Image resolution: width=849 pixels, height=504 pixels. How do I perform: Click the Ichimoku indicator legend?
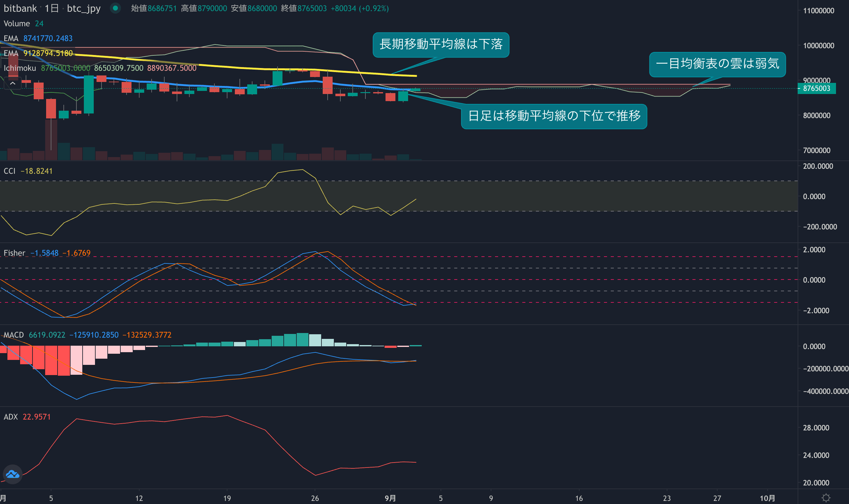click(x=20, y=68)
